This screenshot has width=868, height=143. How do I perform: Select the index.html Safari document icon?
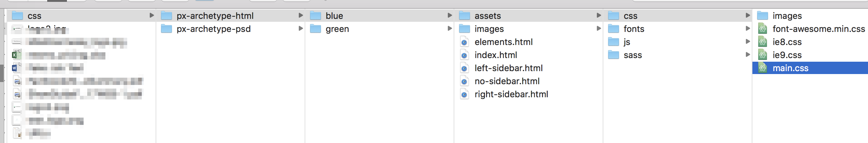tap(464, 55)
